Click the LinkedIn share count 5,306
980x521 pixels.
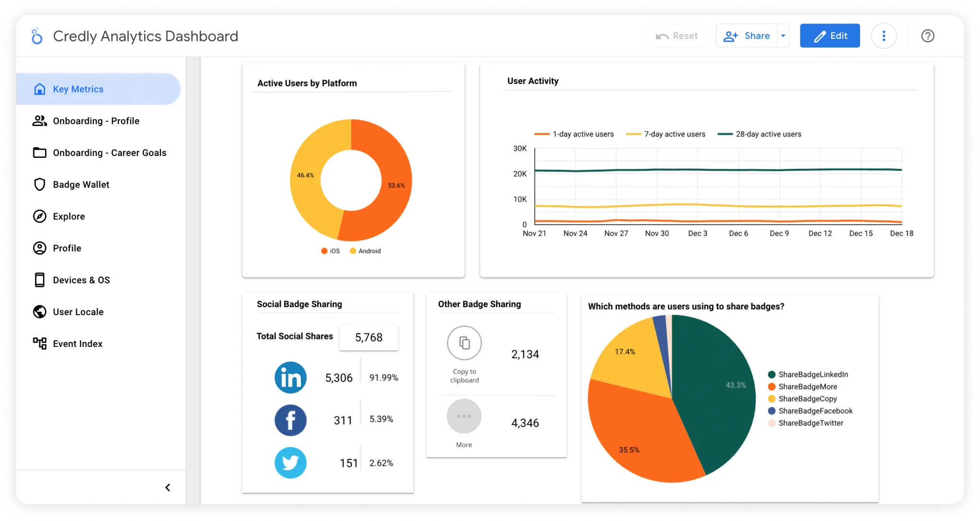(339, 378)
